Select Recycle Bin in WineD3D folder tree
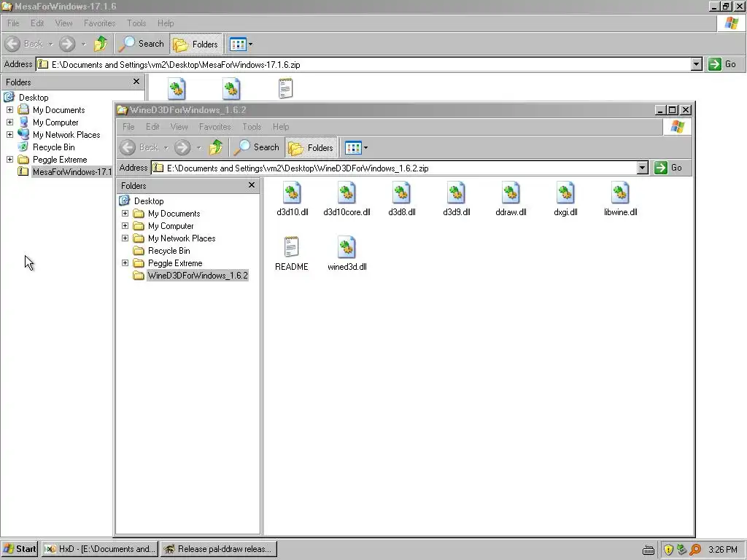Viewport: 747px width, 560px height. 169,251
